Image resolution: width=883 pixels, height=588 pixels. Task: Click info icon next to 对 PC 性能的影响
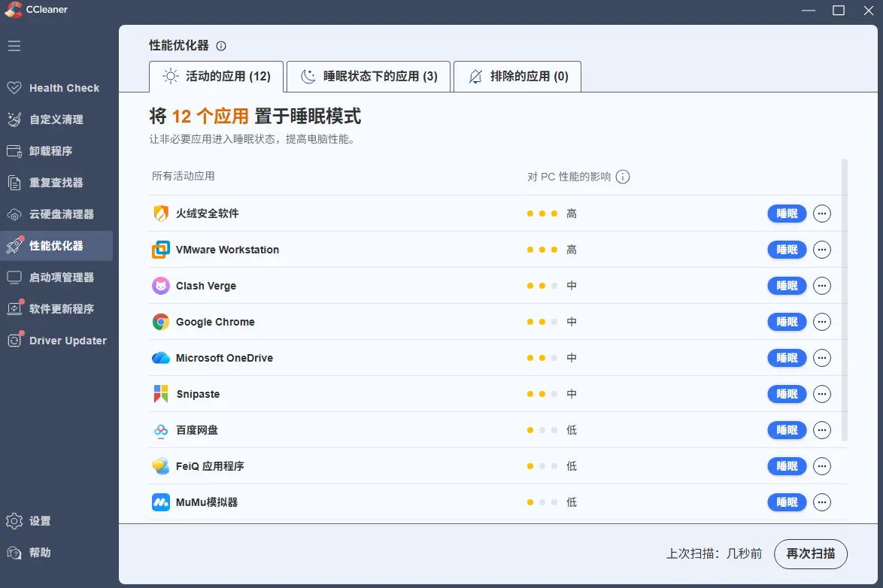click(x=623, y=177)
